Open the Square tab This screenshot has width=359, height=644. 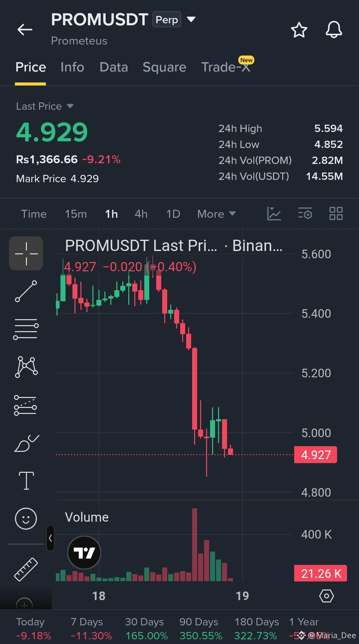coord(164,67)
